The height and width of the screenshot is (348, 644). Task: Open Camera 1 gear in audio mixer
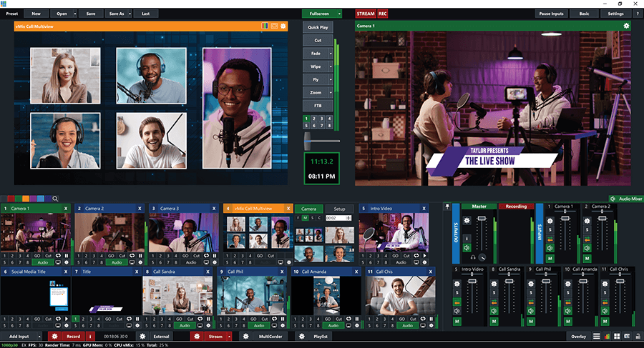pos(550,222)
